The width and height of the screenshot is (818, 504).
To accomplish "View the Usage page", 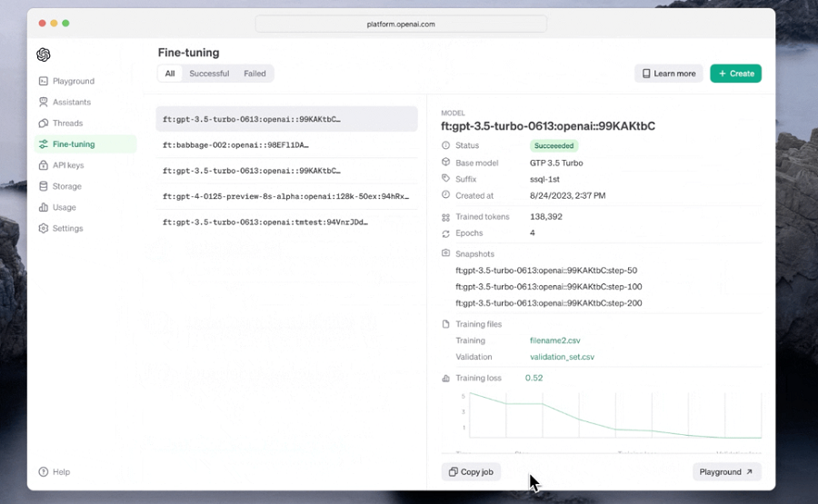I will coord(57,207).
